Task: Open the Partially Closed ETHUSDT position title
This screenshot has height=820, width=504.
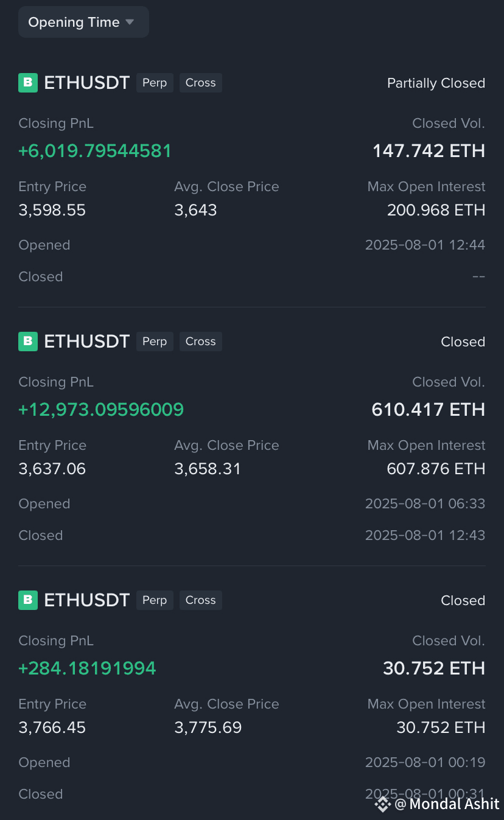Action: (x=87, y=83)
